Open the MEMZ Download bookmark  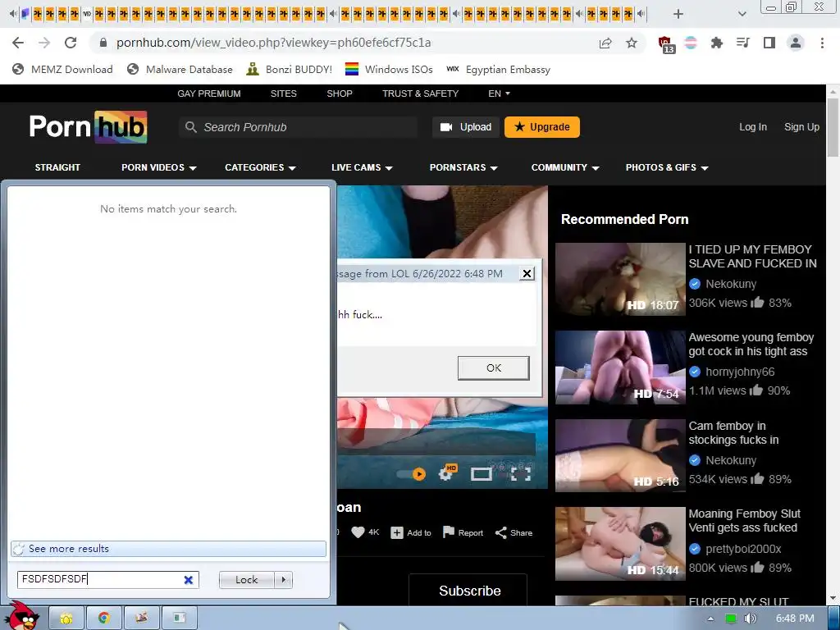(62, 69)
